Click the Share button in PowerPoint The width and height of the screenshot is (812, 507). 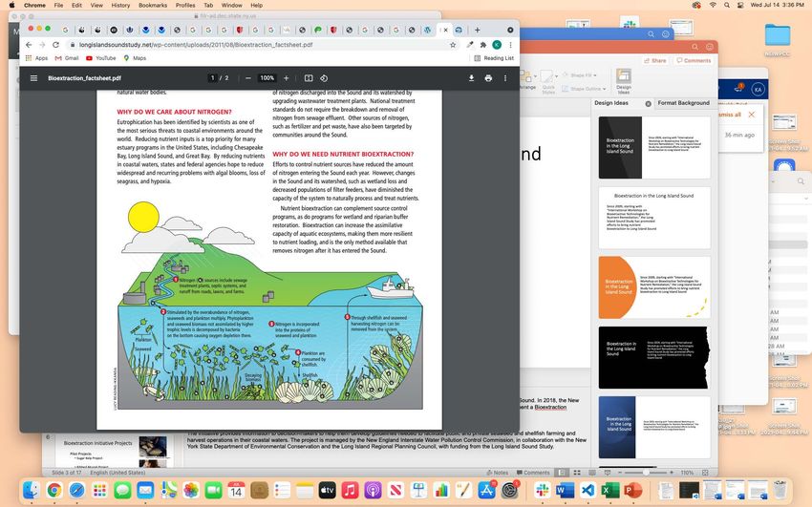tap(656, 60)
